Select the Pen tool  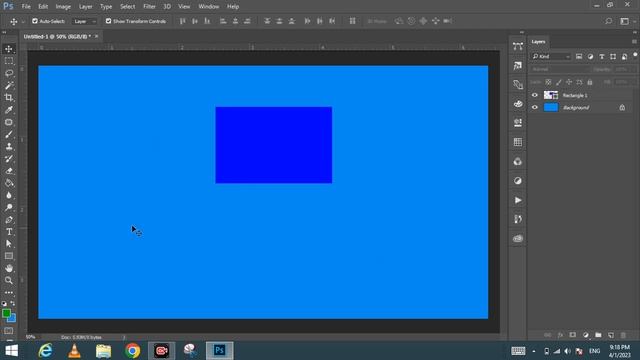[9, 220]
